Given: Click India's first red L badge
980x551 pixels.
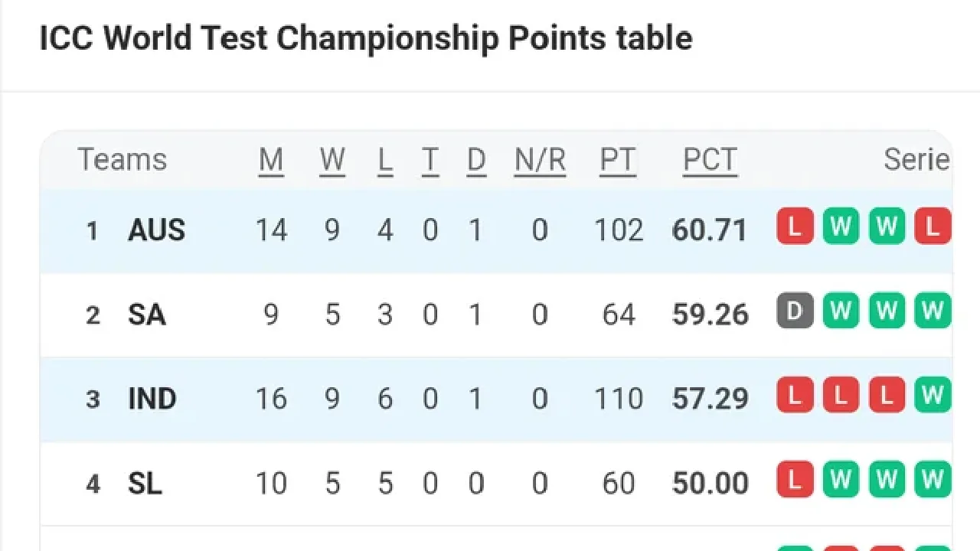Looking at the screenshot, I should [x=795, y=395].
